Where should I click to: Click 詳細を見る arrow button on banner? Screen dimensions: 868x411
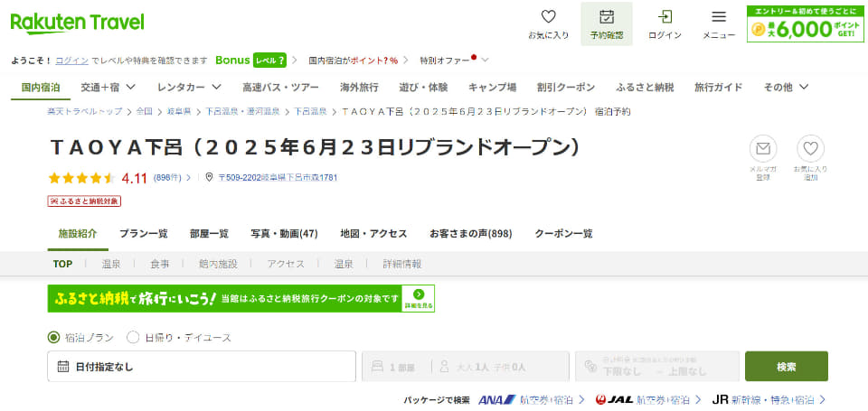tap(419, 299)
